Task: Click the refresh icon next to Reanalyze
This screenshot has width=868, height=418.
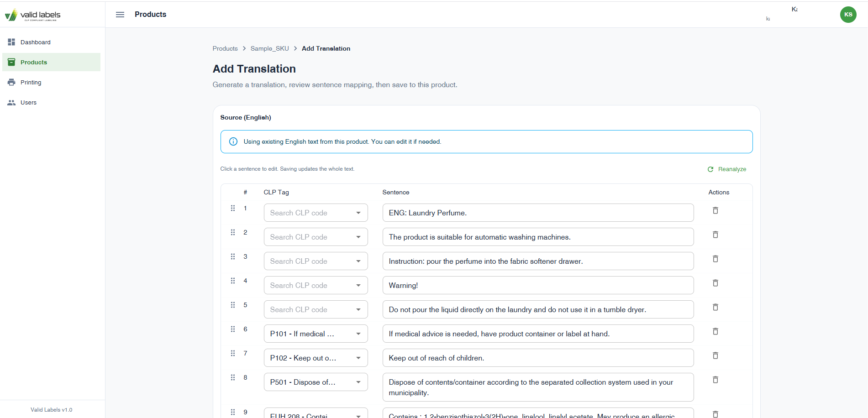Action: [710, 169]
